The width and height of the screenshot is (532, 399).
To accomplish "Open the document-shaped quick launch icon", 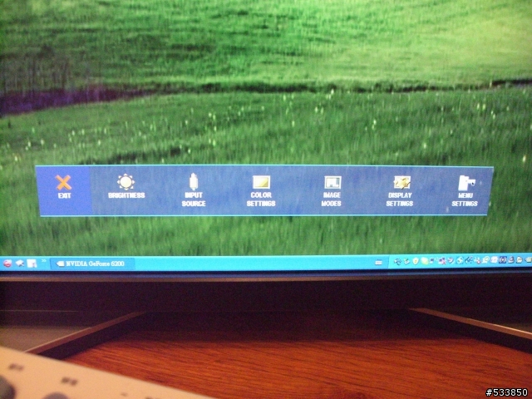I will click(x=32, y=264).
